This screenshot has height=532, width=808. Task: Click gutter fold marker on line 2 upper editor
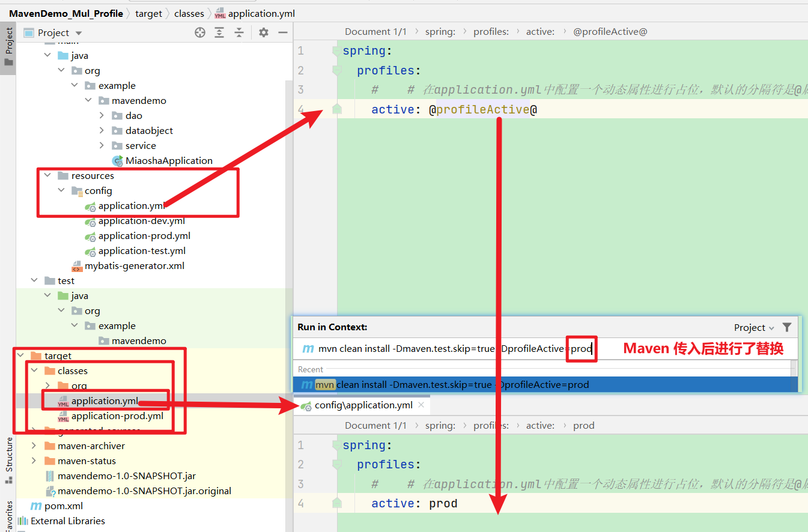[x=336, y=70]
